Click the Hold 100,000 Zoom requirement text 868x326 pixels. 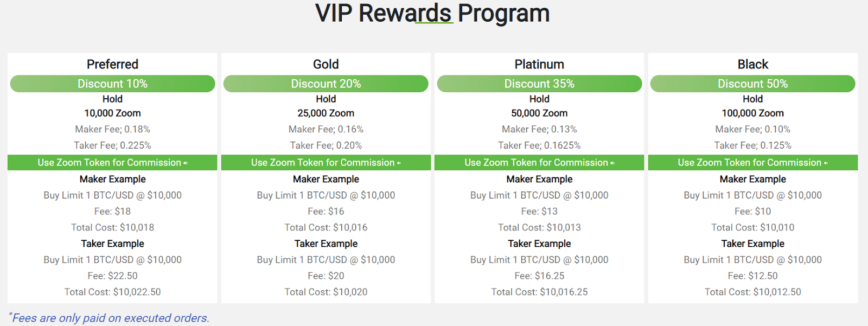[x=752, y=113]
